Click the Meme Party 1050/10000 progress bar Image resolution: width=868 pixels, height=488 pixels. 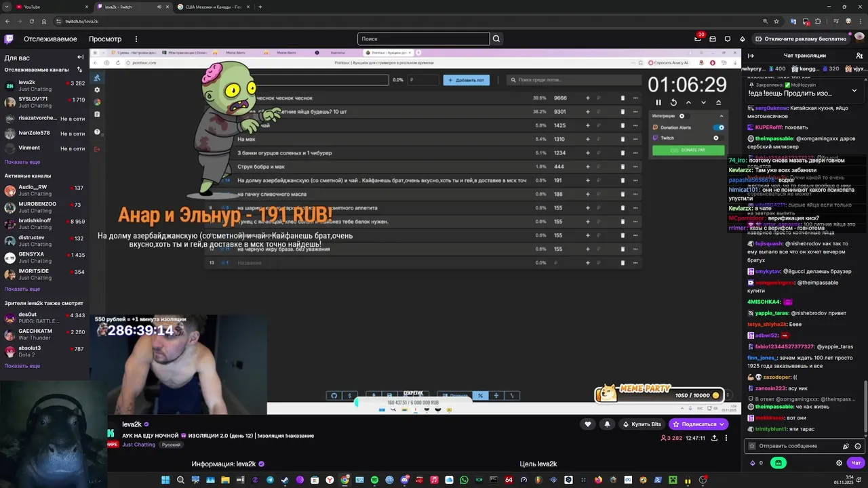pos(659,394)
